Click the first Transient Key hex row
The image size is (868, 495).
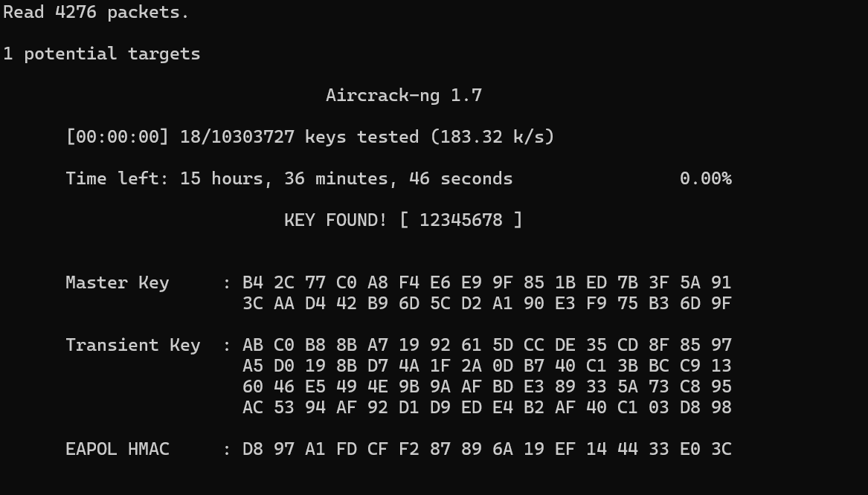[x=486, y=346]
